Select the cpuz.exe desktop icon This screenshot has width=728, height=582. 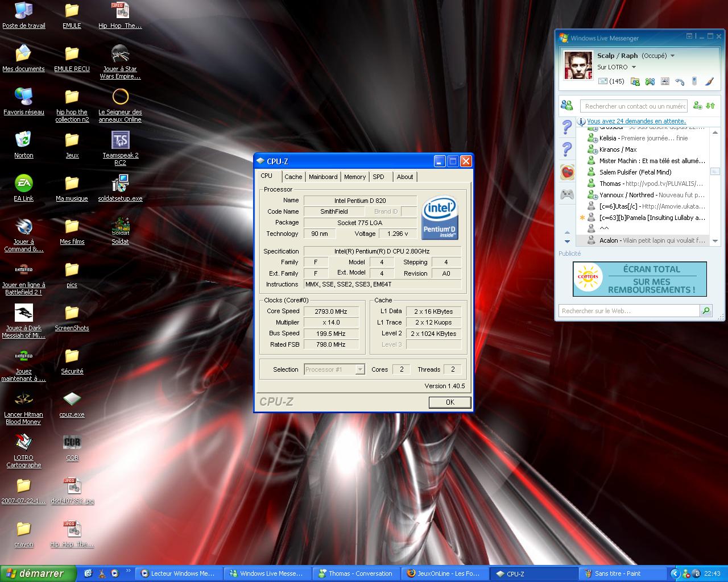coord(72,404)
